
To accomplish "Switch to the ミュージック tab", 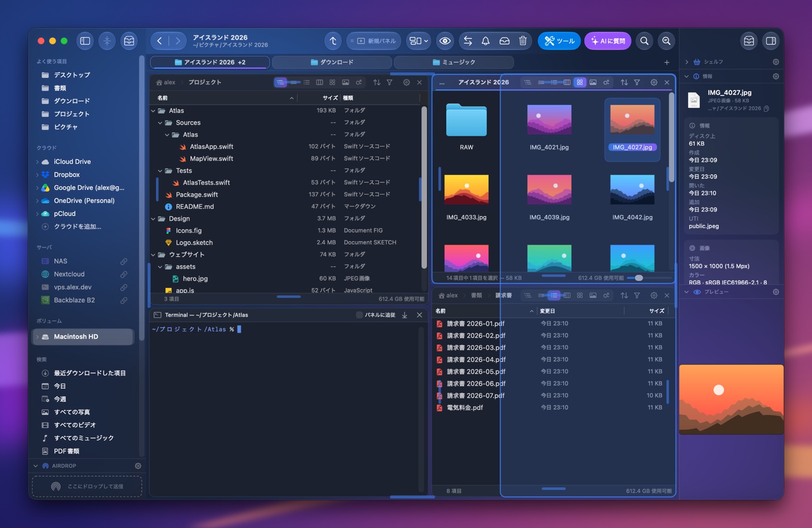I will pos(454,62).
